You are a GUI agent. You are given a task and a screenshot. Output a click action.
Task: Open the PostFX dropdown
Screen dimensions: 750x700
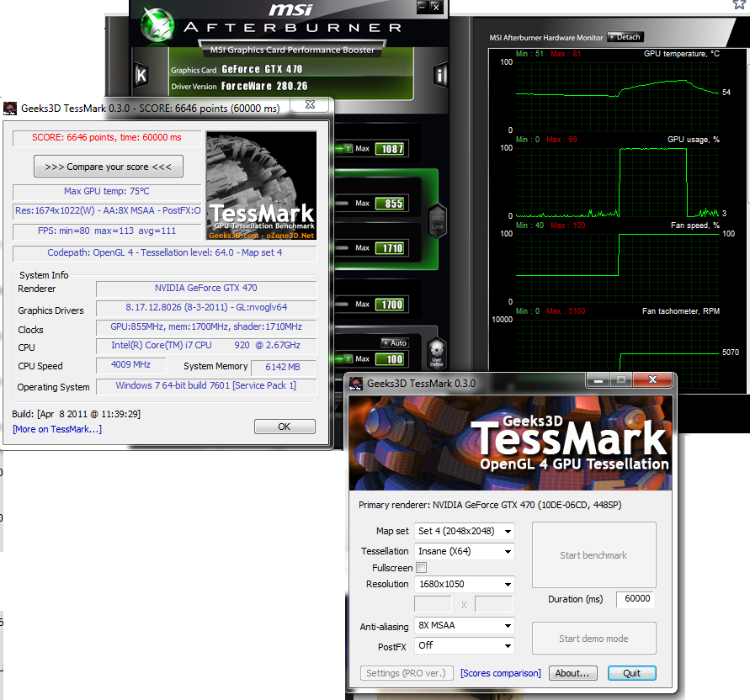coord(464,645)
